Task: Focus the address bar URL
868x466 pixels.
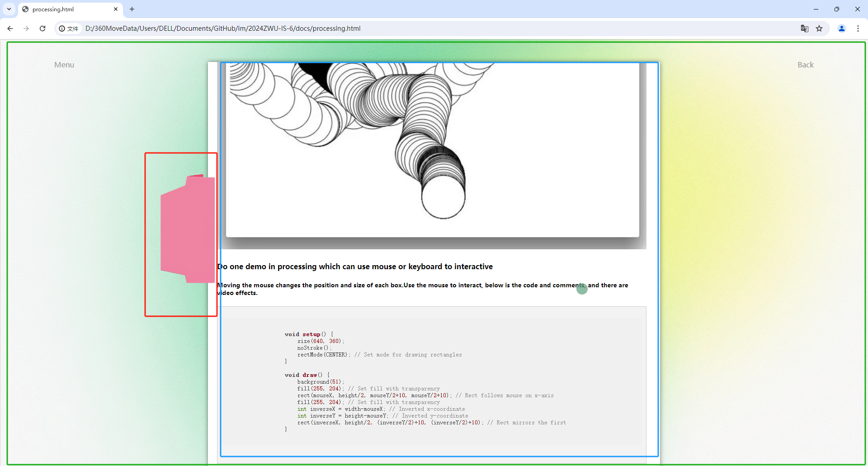Action: [223, 29]
